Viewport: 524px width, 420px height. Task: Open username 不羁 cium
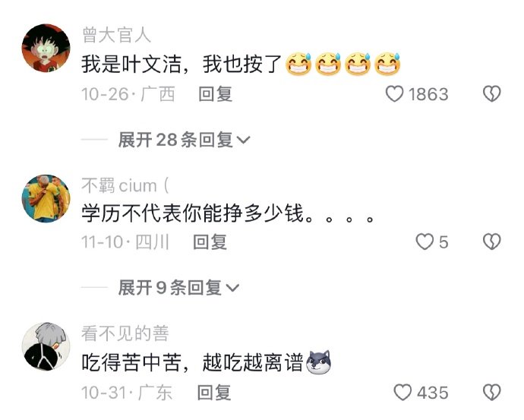125,186
